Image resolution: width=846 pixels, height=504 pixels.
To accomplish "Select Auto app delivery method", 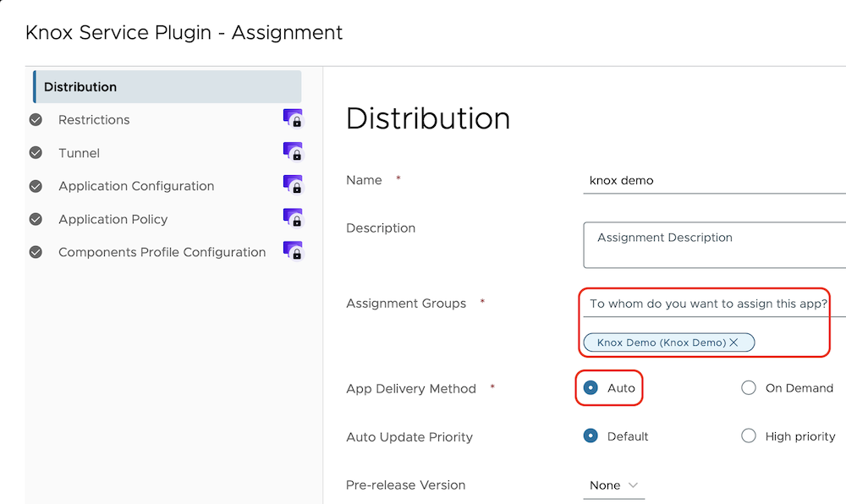I will coord(591,388).
